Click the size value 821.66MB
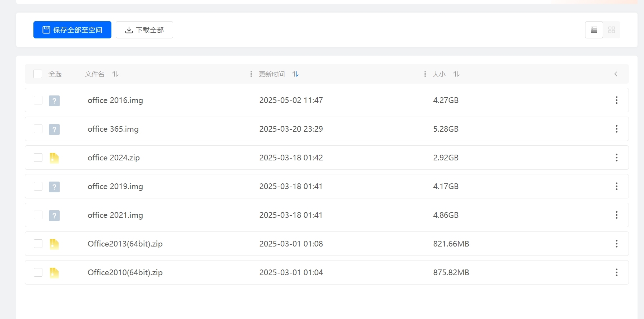Screen dimensions: 644x319 [451, 244]
